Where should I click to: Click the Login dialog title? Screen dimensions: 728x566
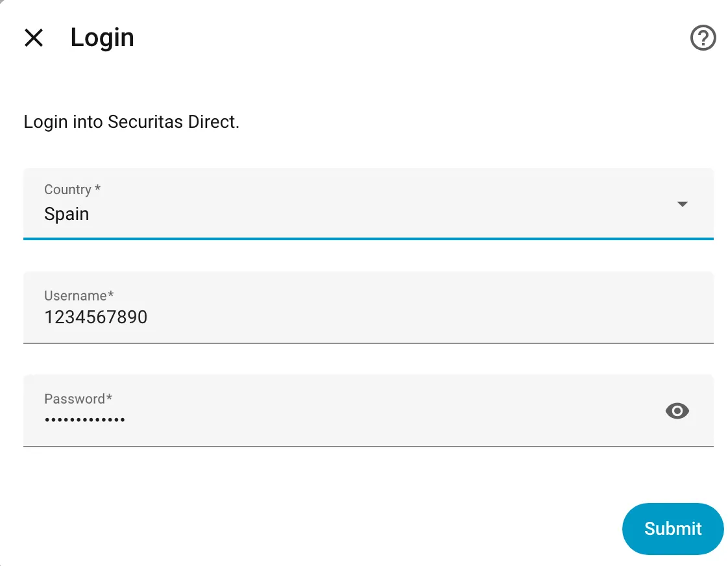point(102,38)
